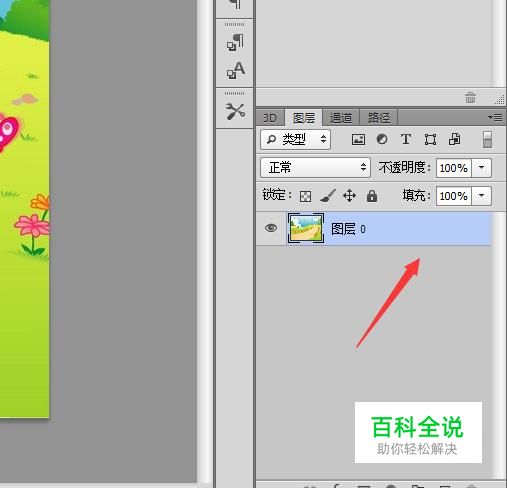The height and width of the screenshot is (488, 507).
Task: Filter layers by type layers icon
Action: point(406,139)
